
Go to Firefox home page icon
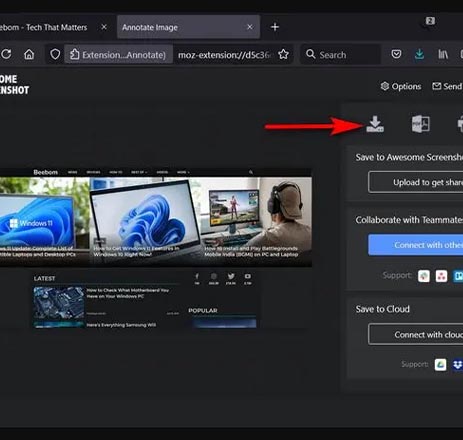[29, 54]
